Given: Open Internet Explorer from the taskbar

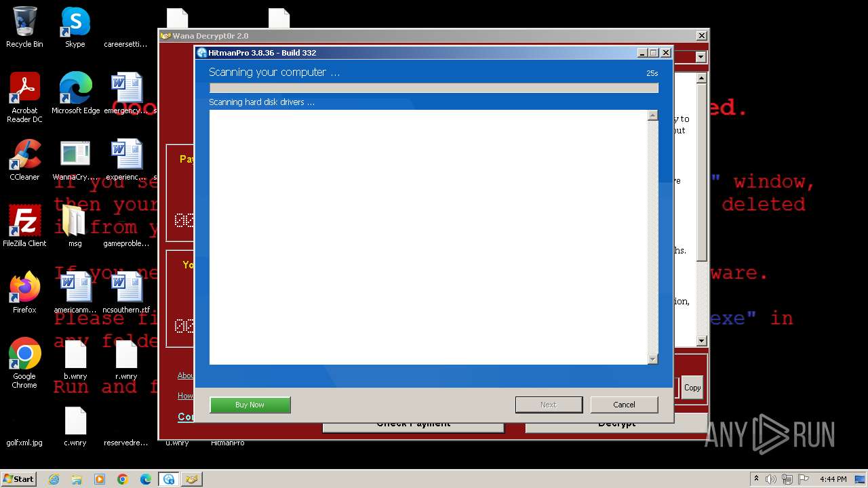Looking at the screenshot, I should [54, 479].
